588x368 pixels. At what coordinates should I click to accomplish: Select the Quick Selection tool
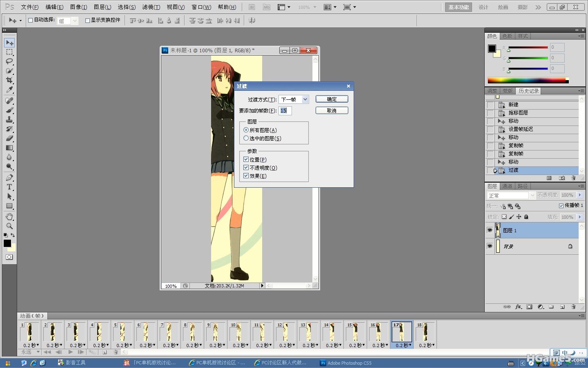coord(9,71)
